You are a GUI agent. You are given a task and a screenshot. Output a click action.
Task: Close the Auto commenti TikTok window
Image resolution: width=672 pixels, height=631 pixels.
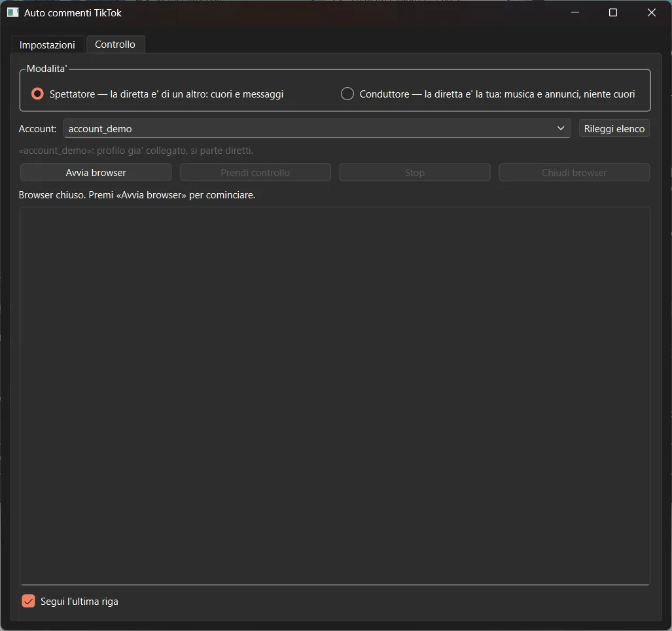[652, 12]
